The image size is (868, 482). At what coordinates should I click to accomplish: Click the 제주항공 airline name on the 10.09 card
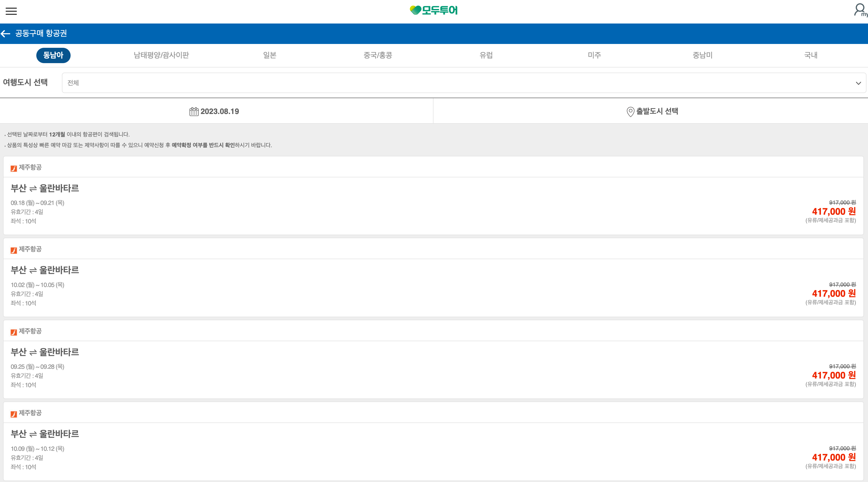pyautogui.click(x=30, y=413)
